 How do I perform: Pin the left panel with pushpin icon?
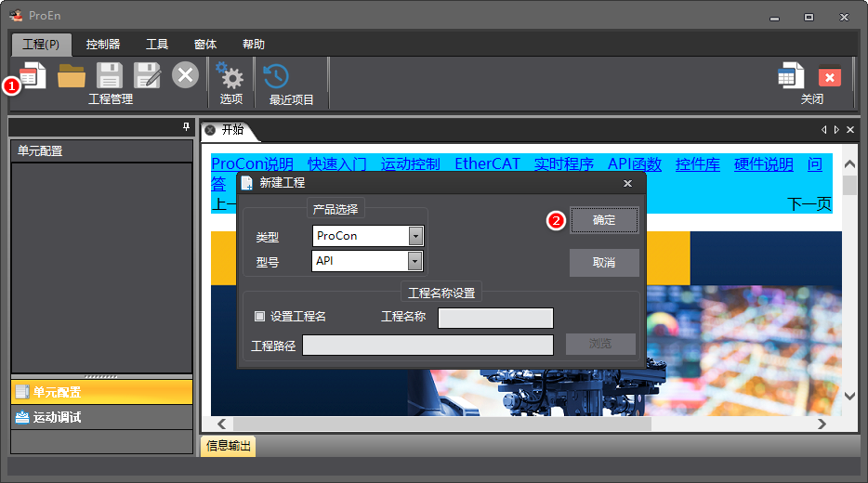[x=186, y=127]
